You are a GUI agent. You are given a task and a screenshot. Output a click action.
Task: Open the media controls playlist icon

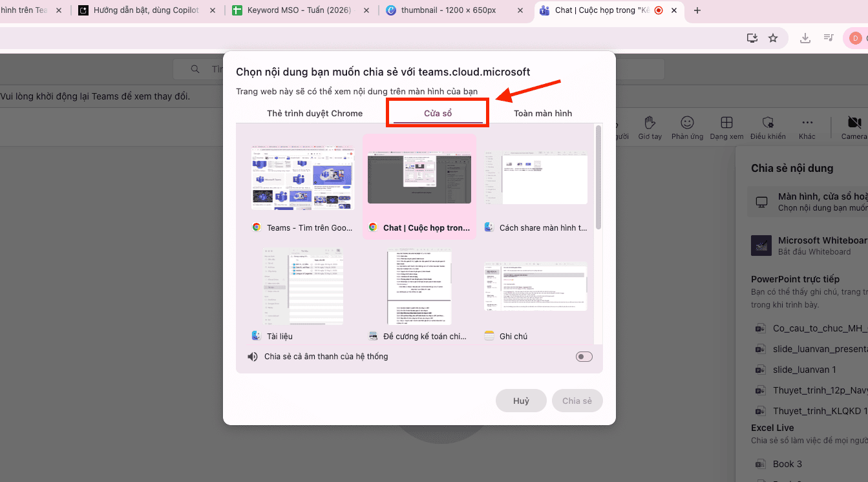[x=829, y=38]
